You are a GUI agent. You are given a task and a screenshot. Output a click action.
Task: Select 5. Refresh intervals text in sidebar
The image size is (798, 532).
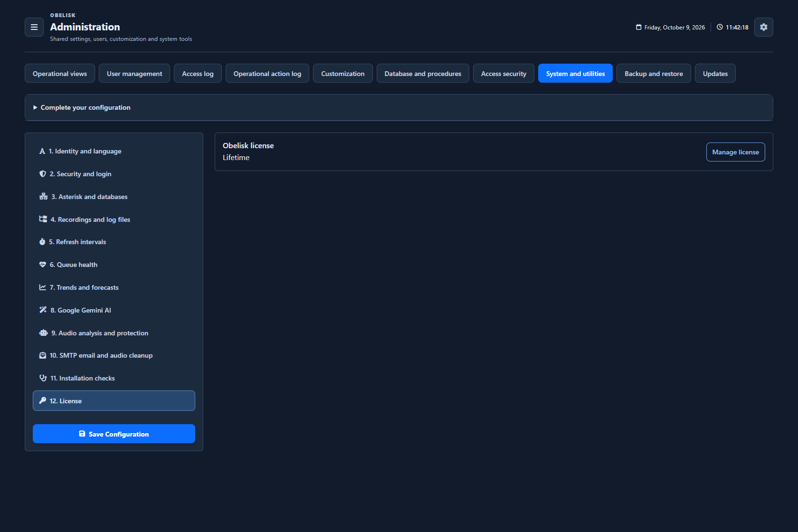point(77,242)
